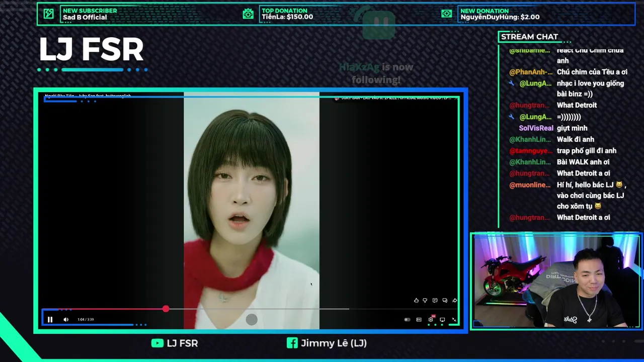Click new donation "NguyễnDuyHùng: $2.00"
The width and height of the screenshot is (644, 362).
point(500,17)
